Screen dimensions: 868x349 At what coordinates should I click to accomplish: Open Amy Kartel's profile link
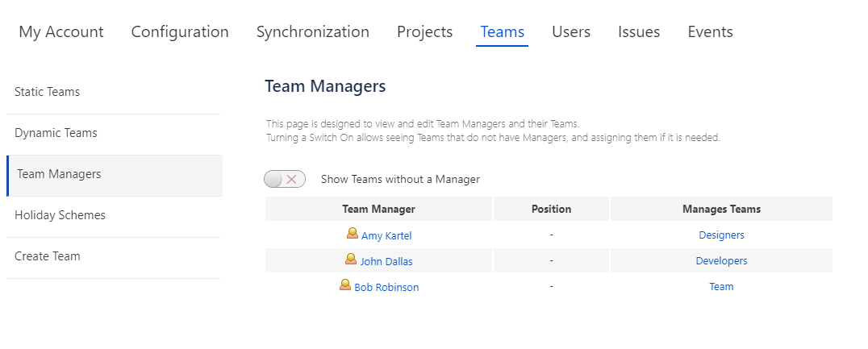coord(386,236)
